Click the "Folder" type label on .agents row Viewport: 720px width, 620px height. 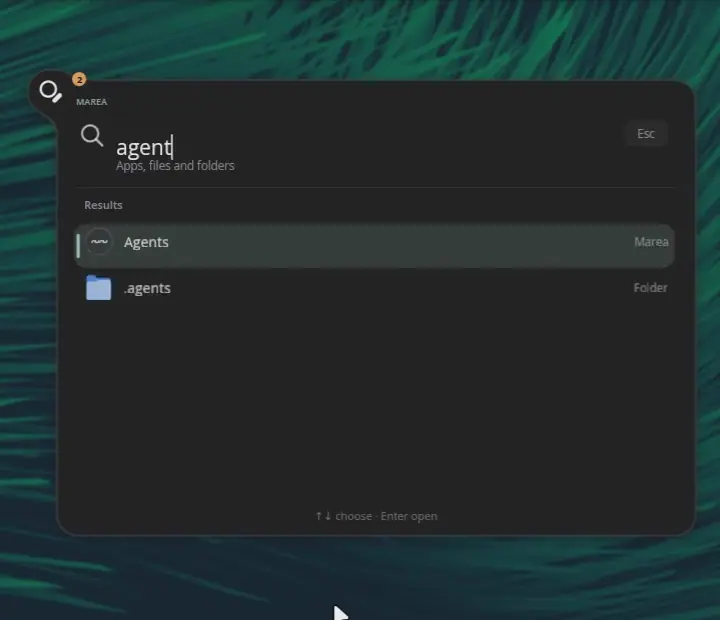click(x=650, y=288)
